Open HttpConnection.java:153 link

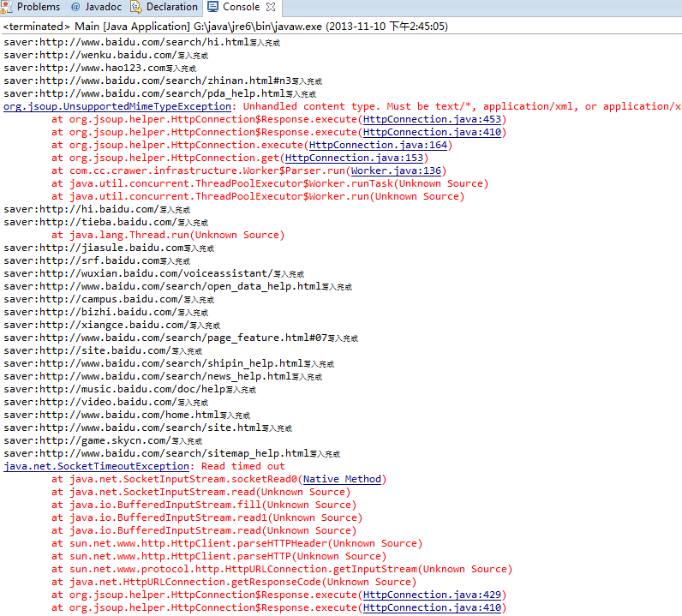(x=354, y=158)
